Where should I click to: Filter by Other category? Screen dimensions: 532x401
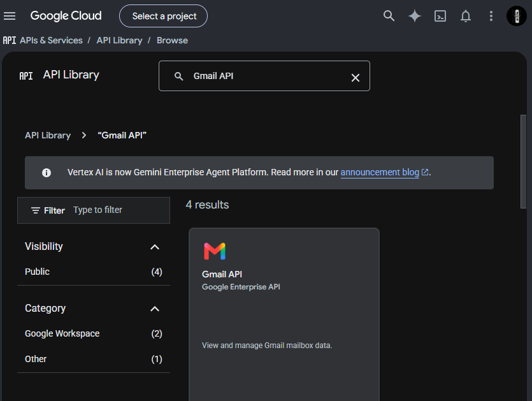tap(93, 359)
